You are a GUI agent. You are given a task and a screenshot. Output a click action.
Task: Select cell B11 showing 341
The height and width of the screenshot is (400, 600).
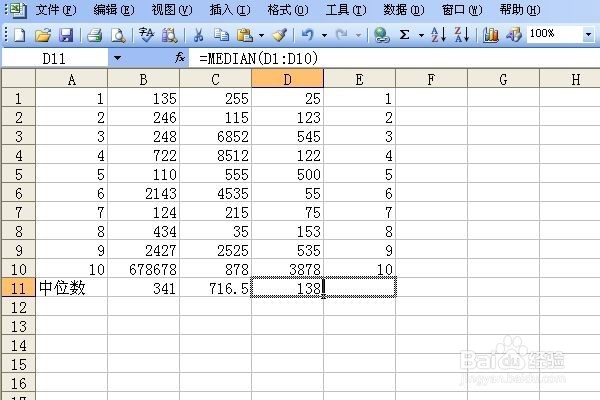tap(143, 288)
